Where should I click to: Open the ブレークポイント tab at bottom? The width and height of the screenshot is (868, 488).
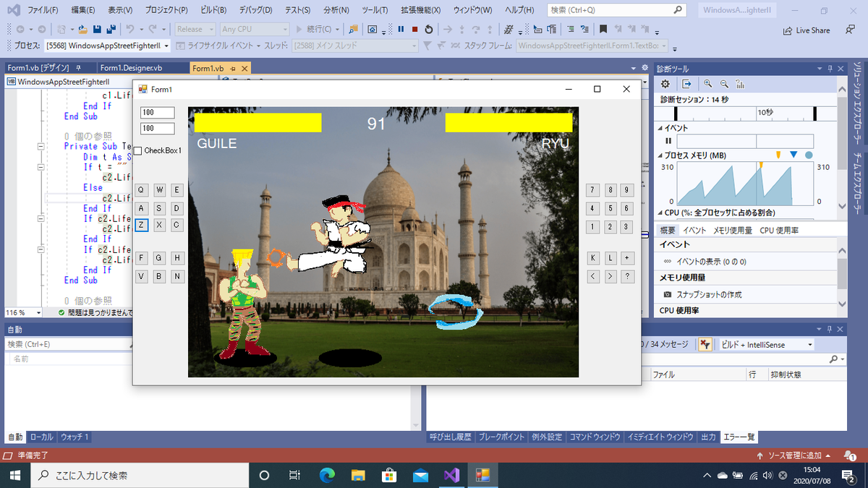(x=501, y=437)
